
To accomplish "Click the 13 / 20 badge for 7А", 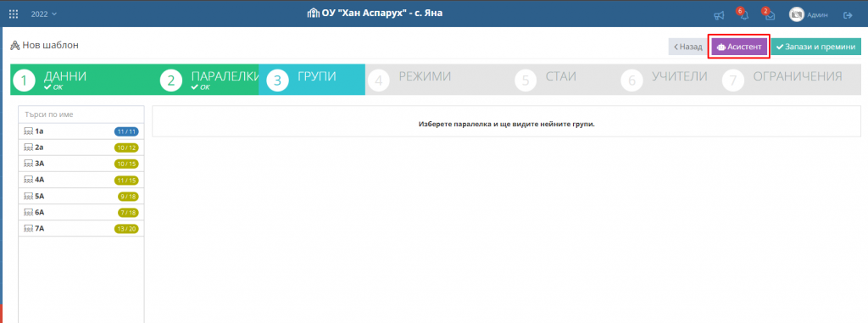I will coord(126,229).
